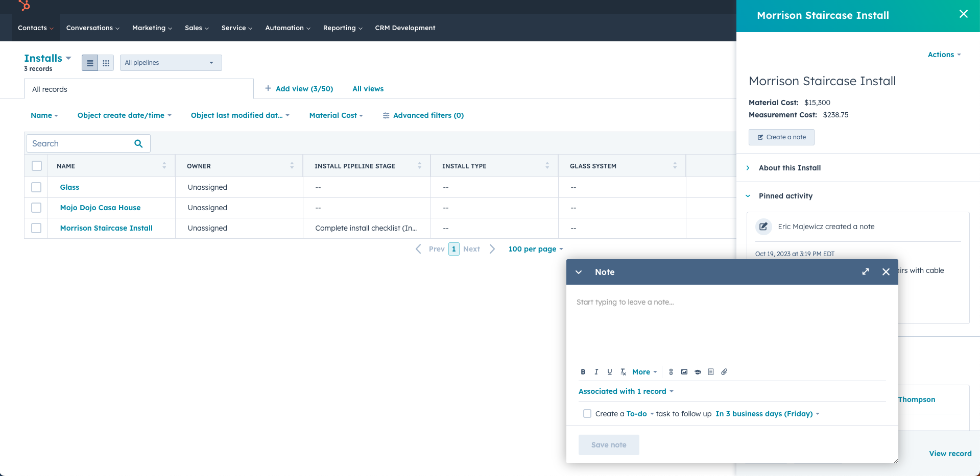The height and width of the screenshot is (476, 980).
Task: Toggle bold formatting in the note editor
Action: point(583,372)
